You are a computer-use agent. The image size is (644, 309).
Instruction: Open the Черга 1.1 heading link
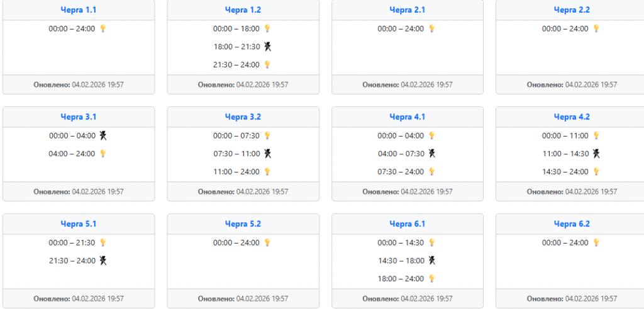click(x=79, y=10)
